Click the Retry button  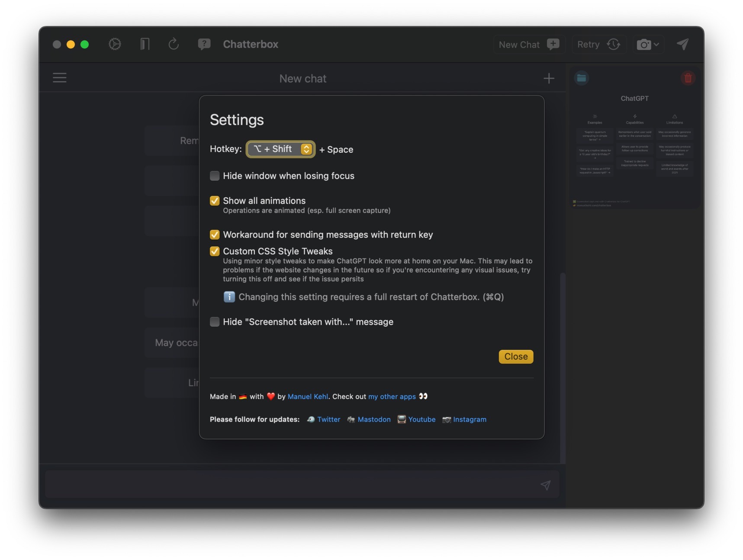pos(599,45)
